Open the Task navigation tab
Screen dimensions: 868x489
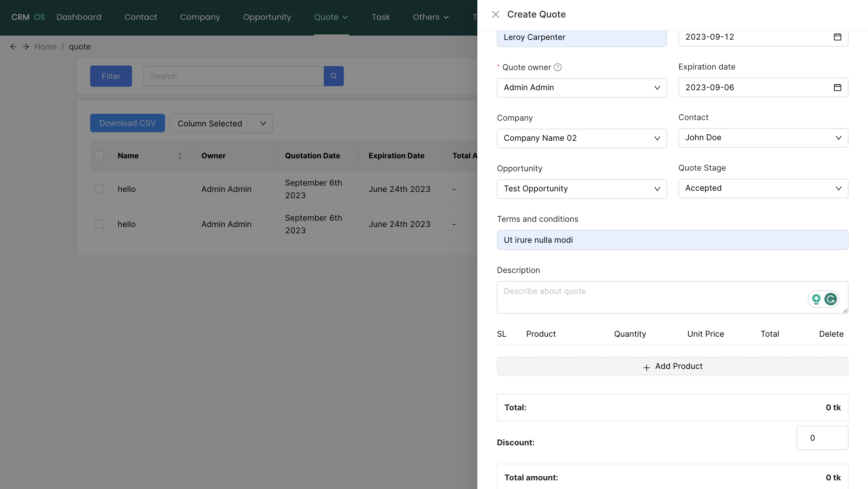(x=381, y=17)
